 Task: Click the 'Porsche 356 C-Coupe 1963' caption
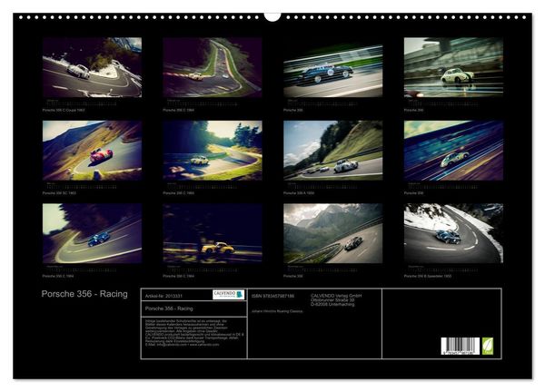(64, 110)
